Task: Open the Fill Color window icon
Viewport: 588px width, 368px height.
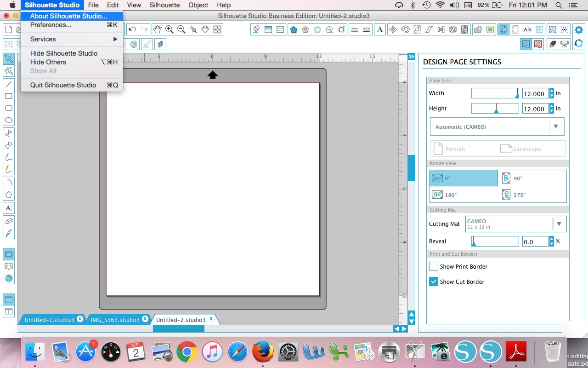Action: 256,30
